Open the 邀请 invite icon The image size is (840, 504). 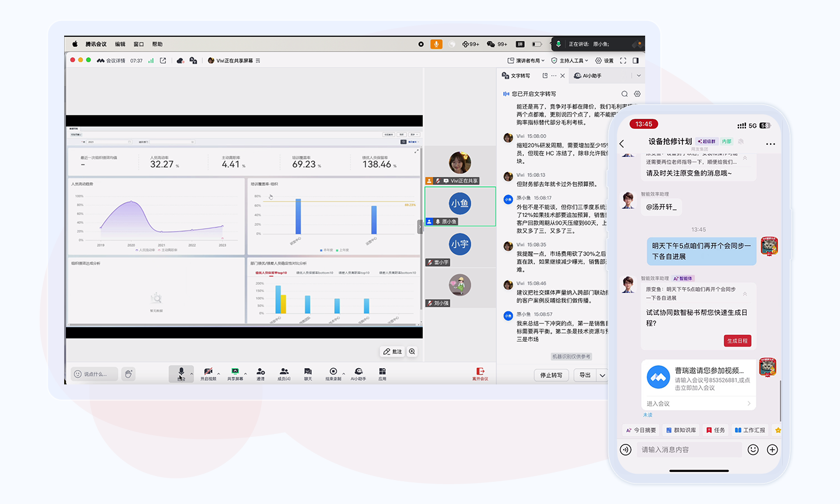[x=261, y=373]
